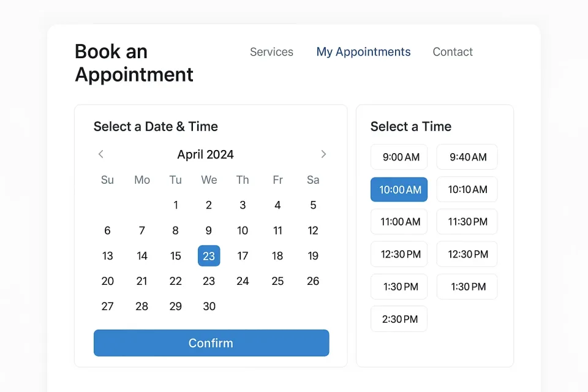Pick Sunday the 27th on calendar
Viewport: 588px width, 392px height.
tap(108, 306)
